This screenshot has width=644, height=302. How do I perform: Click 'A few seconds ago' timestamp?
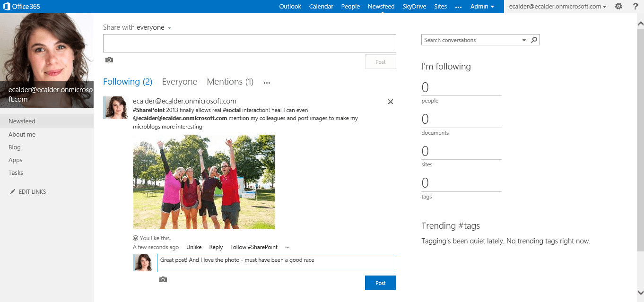(x=156, y=247)
